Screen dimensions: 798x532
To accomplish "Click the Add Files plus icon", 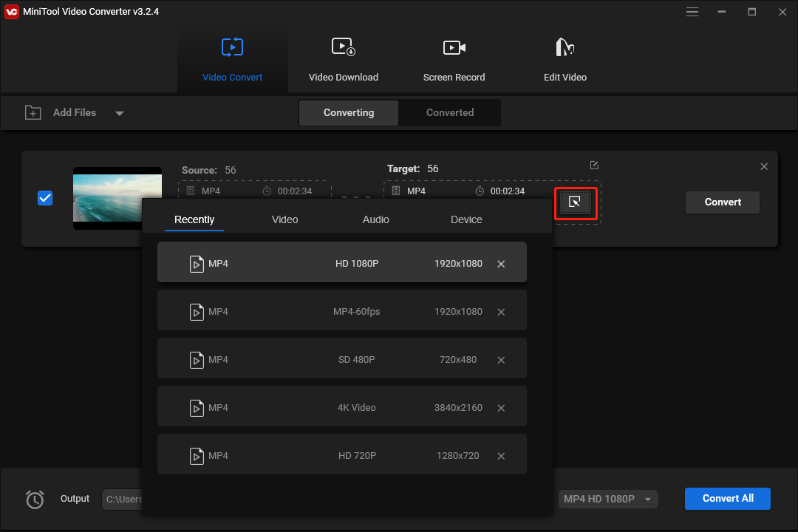I will point(33,112).
